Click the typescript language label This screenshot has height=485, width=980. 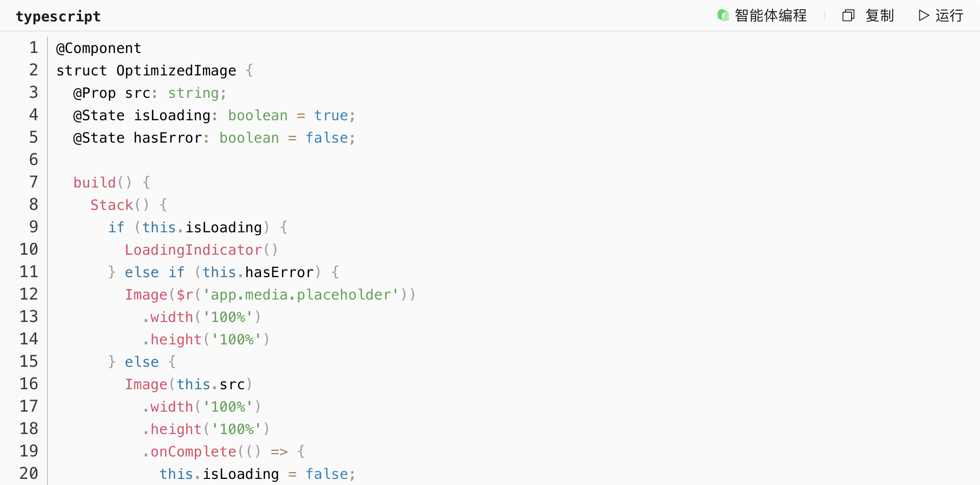click(58, 16)
